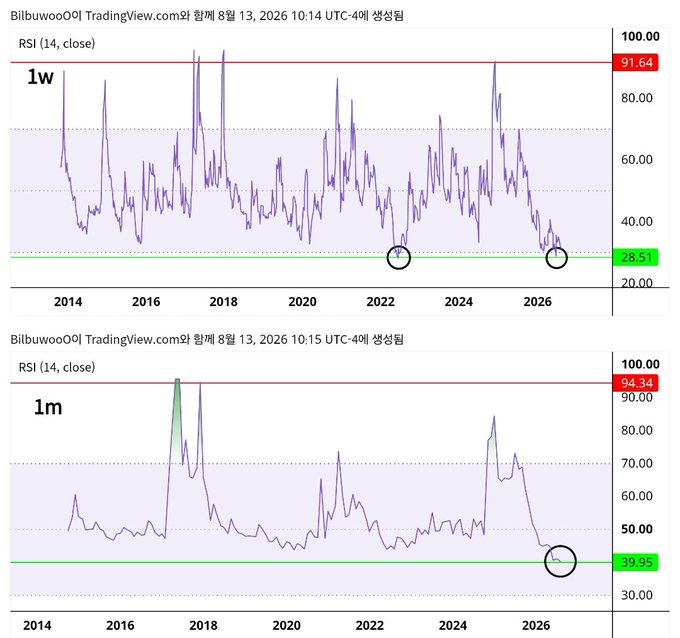
Task: Click the 1w timeframe label
Action: tap(40, 77)
